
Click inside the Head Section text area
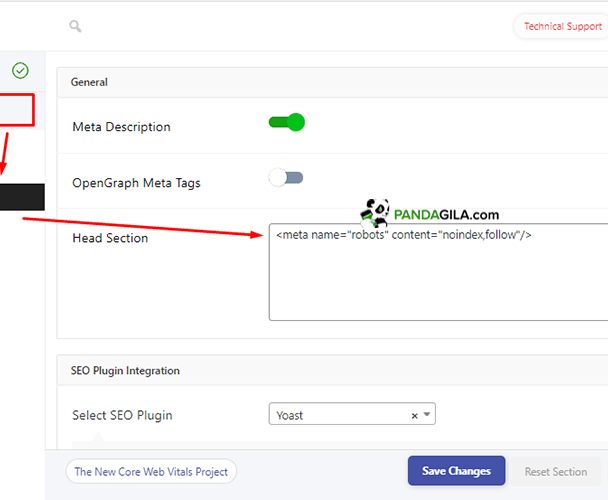(438, 280)
